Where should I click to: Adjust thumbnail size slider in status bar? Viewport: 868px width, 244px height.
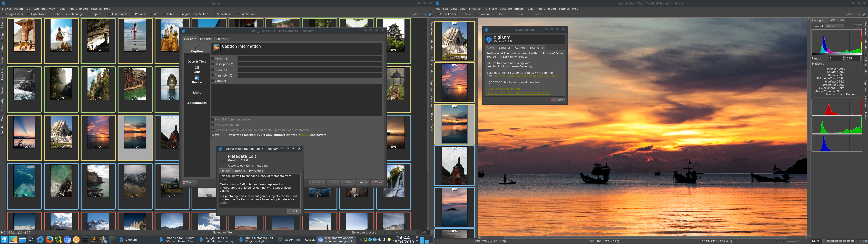coord(405,232)
